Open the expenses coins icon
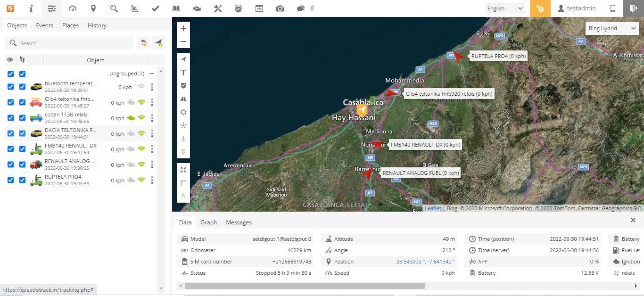 tap(238, 8)
